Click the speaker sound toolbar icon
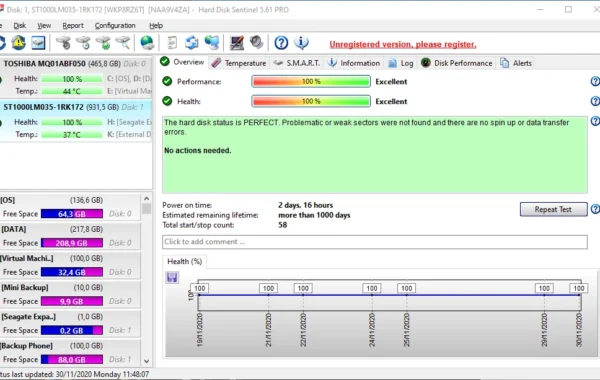The height and width of the screenshot is (380, 600). click(x=256, y=42)
